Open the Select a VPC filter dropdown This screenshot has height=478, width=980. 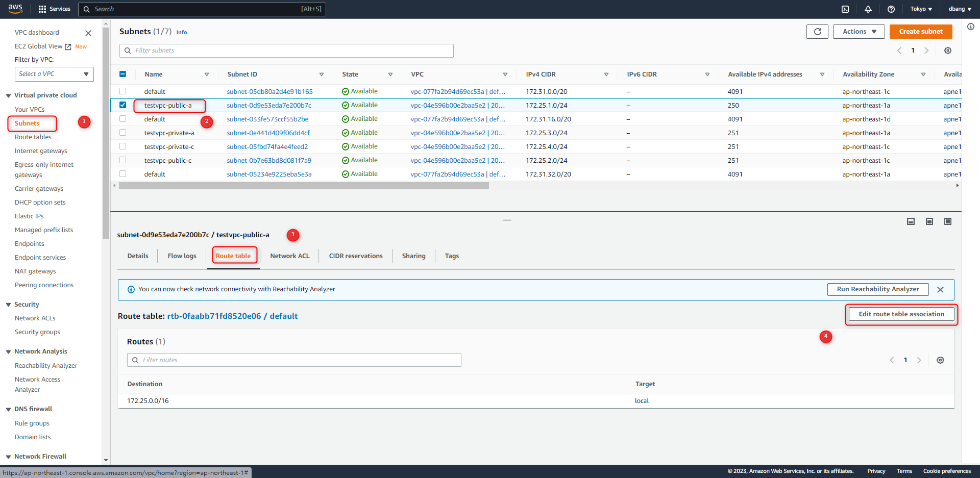(54, 74)
